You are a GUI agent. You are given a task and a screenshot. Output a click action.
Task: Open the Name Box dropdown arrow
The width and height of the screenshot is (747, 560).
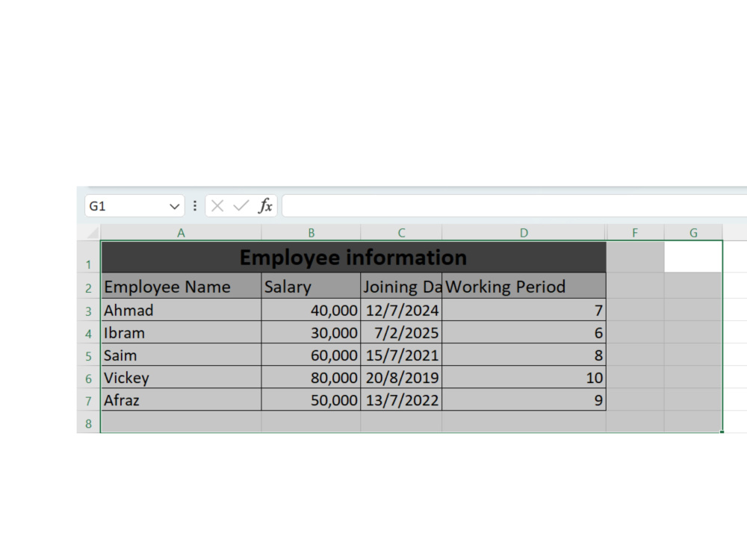pos(174,206)
